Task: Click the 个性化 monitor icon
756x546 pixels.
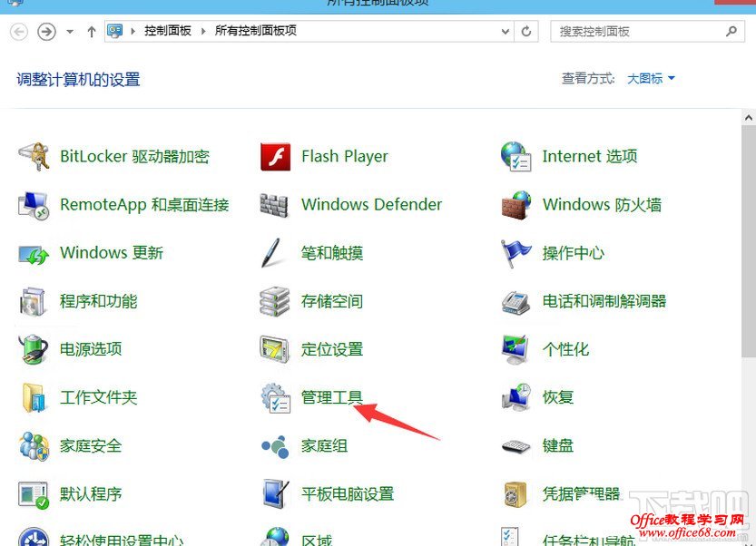Action: [x=515, y=350]
